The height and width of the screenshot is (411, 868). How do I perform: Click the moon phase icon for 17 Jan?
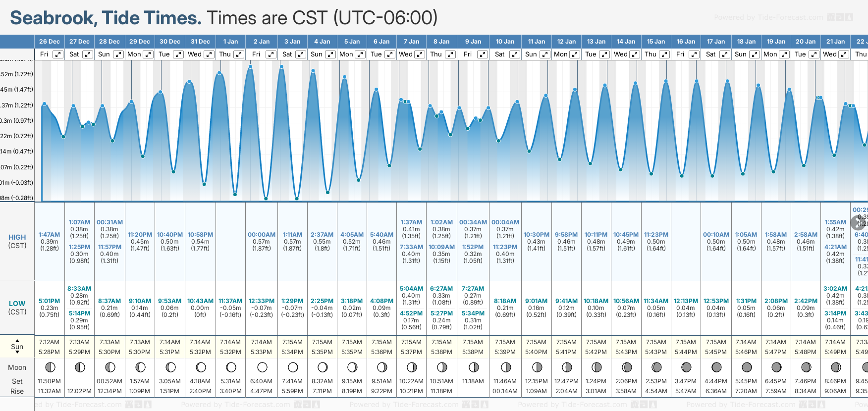point(716,367)
